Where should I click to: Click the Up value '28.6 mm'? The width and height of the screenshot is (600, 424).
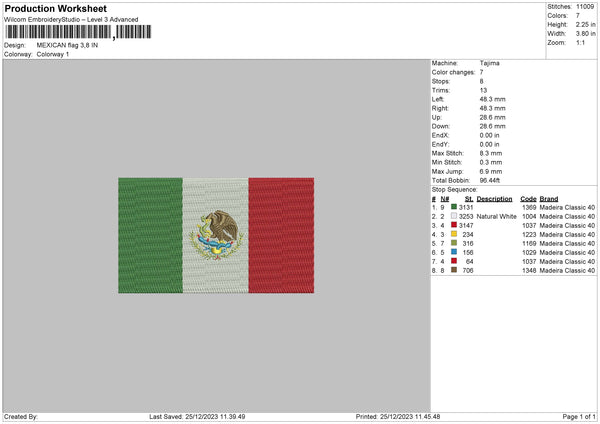click(x=492, y=117)
